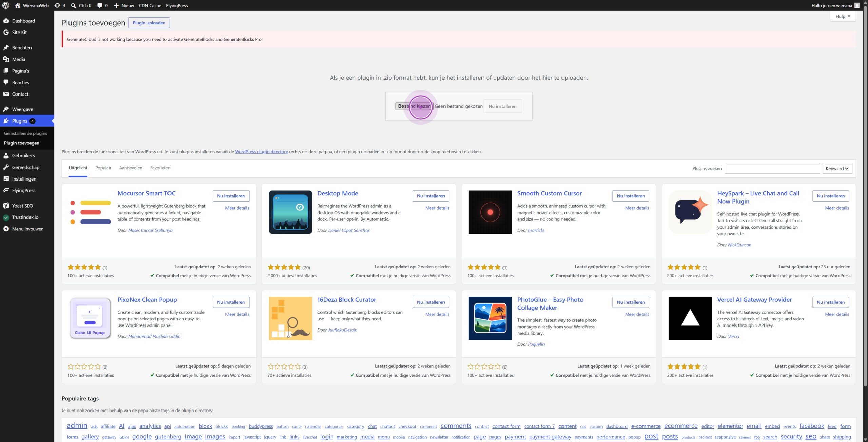
Task: Click the facebook tag link
Action: pyautogui.click(x=811, y=426)
